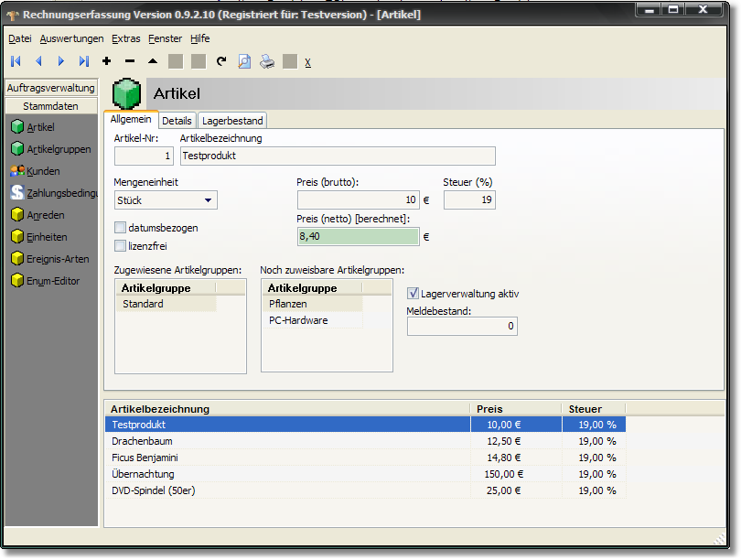Go to previous record arrow
Viewport: 741px width, 560px height.
tap(38, 61)
